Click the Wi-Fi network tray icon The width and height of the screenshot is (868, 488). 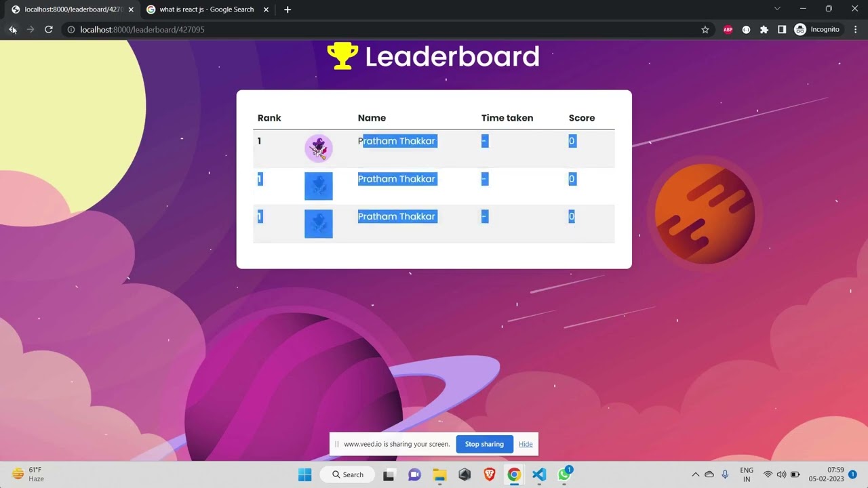tap(768, 474)
